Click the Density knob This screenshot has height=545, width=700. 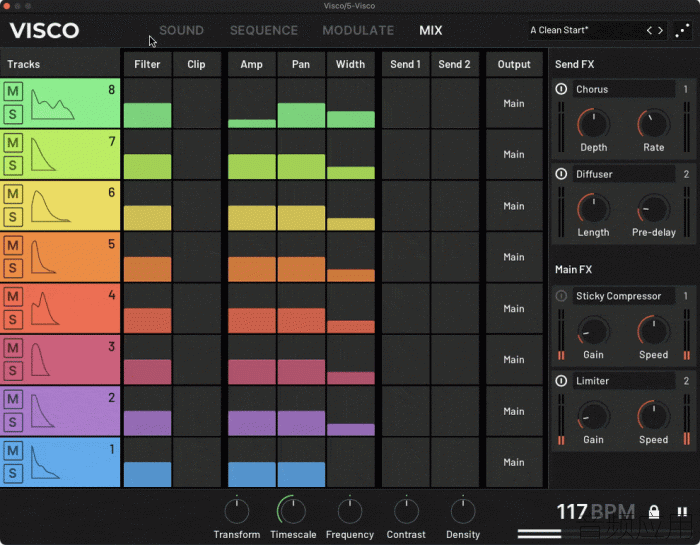point(463,511)
